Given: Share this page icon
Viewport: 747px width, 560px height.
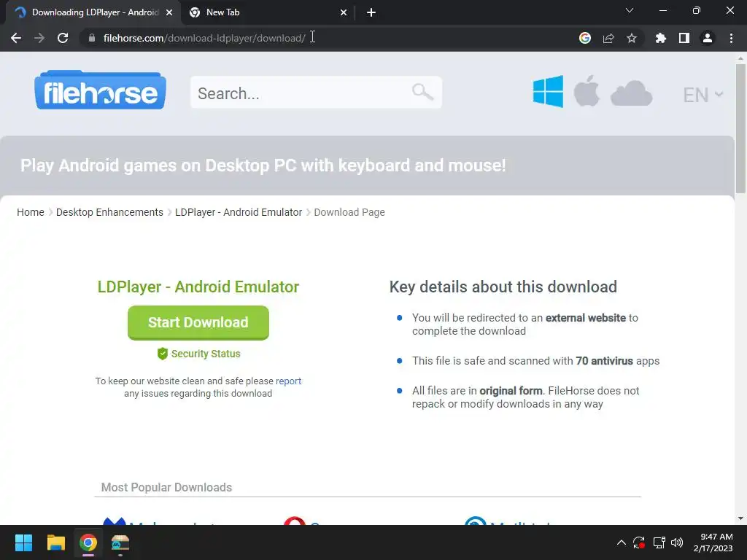Looking at the screenshot, I should pos(608,38).
